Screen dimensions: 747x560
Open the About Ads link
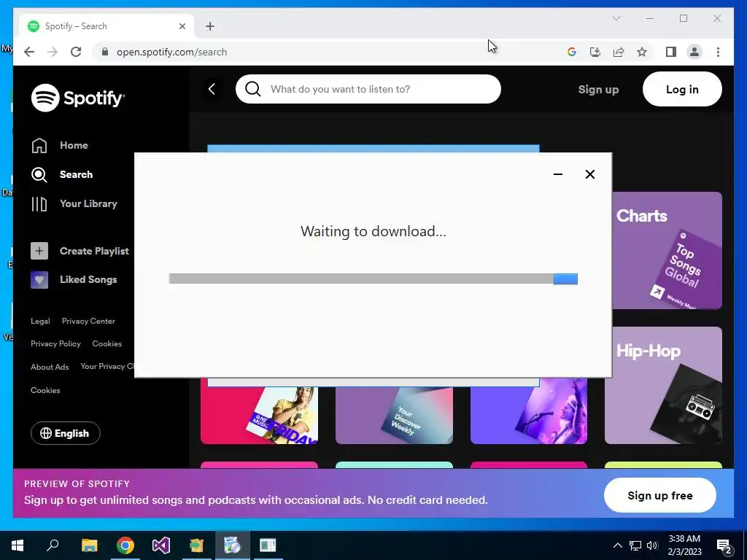coord(50,367)
